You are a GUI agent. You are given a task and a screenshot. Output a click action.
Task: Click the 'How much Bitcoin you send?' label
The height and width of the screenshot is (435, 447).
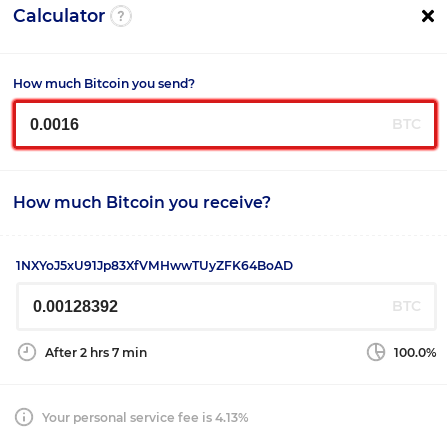click(104, 83)
